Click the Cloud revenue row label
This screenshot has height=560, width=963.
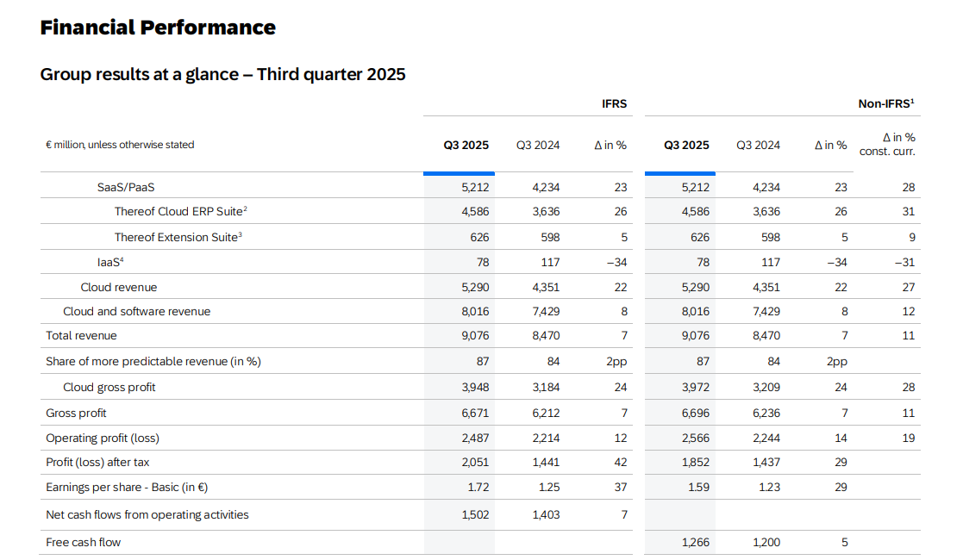119,287
